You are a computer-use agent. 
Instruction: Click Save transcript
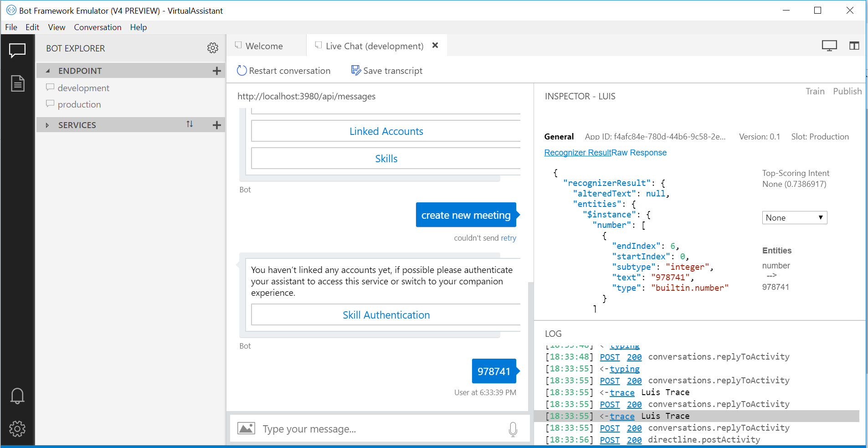click(x=387, y=71)
